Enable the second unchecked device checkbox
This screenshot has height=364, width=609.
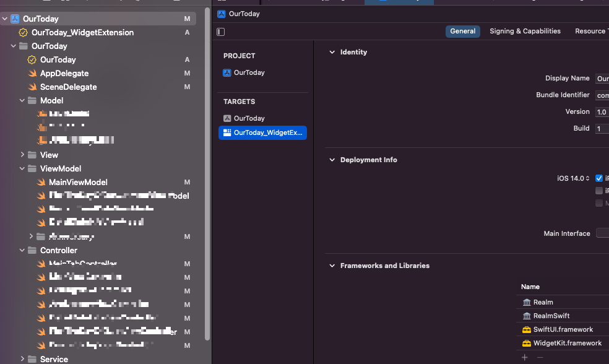pos(599,191)
